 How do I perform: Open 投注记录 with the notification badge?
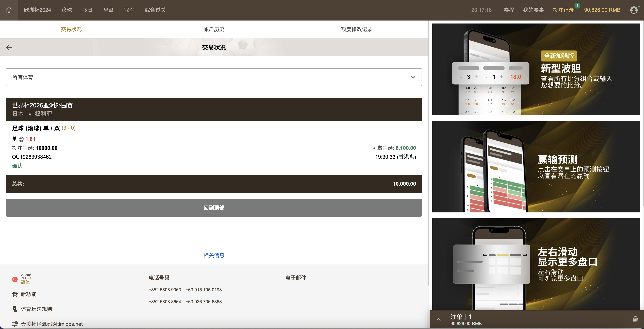click(563, 10)
